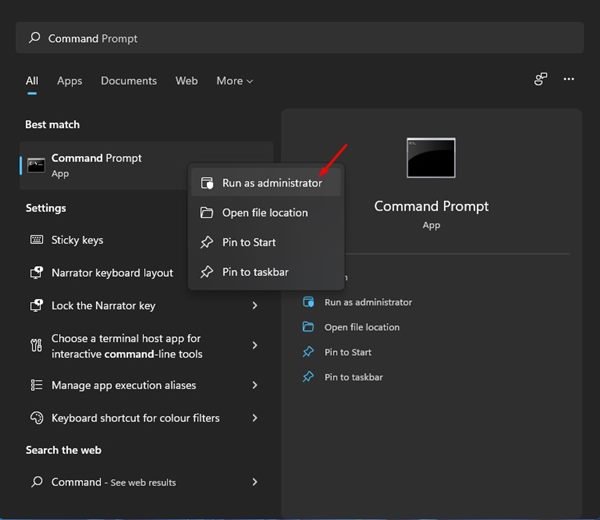The image size is (600, 520).
Task: Click the folder icon next to Open file location in context menu
Action: coord(207,213)
